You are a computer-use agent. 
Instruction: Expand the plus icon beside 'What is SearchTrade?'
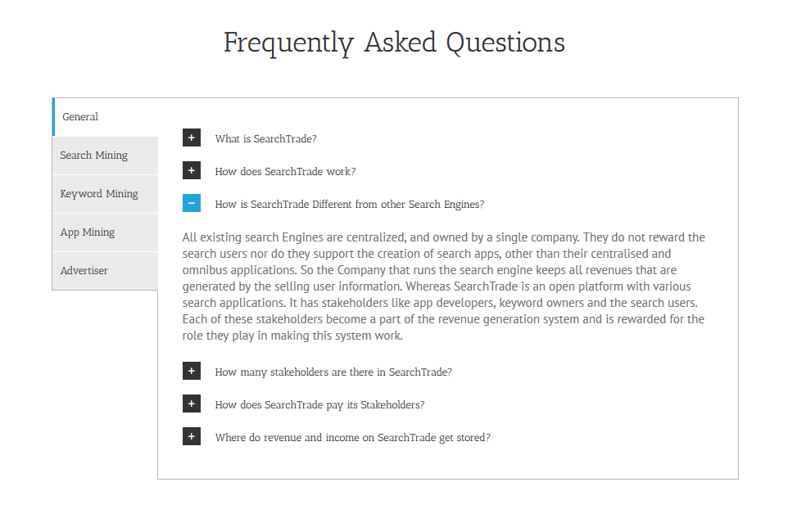pyautogui.click(x=192, y=138)
